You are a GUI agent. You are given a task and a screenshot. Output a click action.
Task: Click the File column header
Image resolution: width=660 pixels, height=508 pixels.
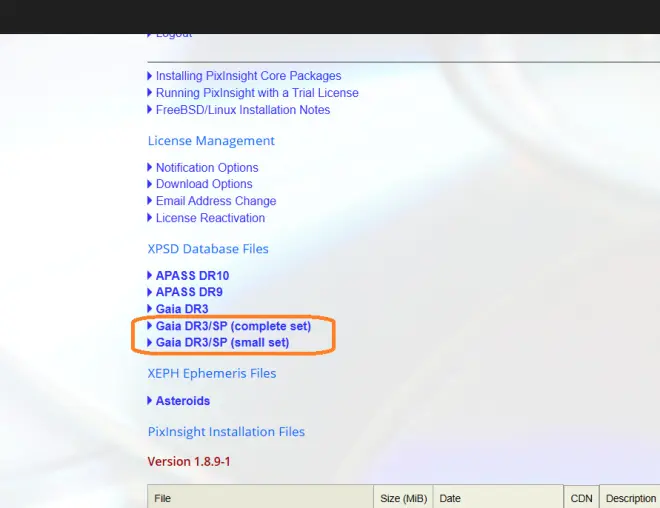coord(260,498)
